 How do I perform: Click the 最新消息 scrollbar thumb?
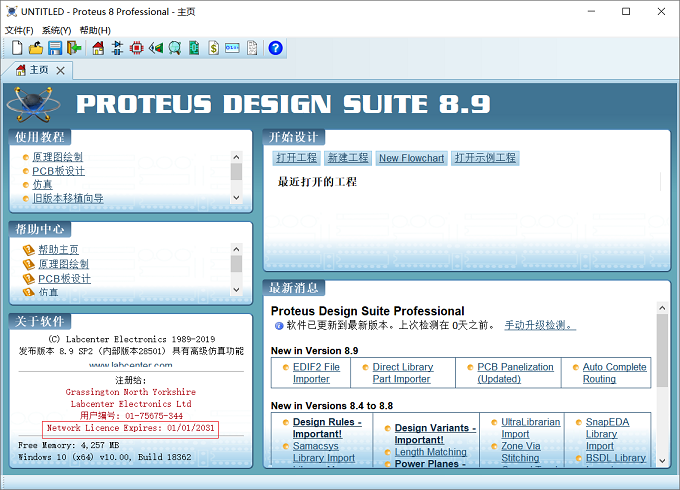[x=662, y=350]
